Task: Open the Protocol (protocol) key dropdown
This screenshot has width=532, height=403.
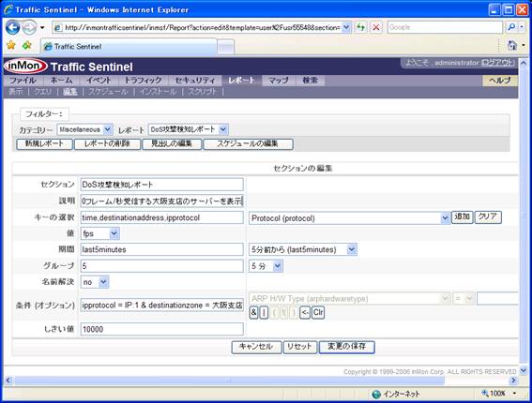Action: 349,218
